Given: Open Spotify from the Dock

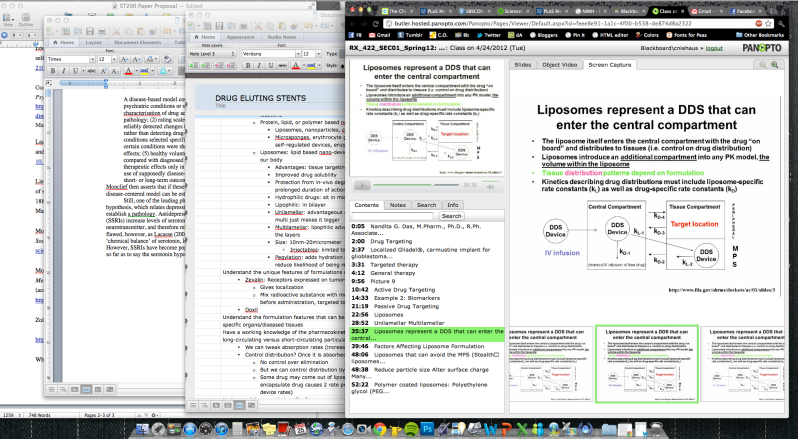Looking at the screenshot, I should 411,429.
